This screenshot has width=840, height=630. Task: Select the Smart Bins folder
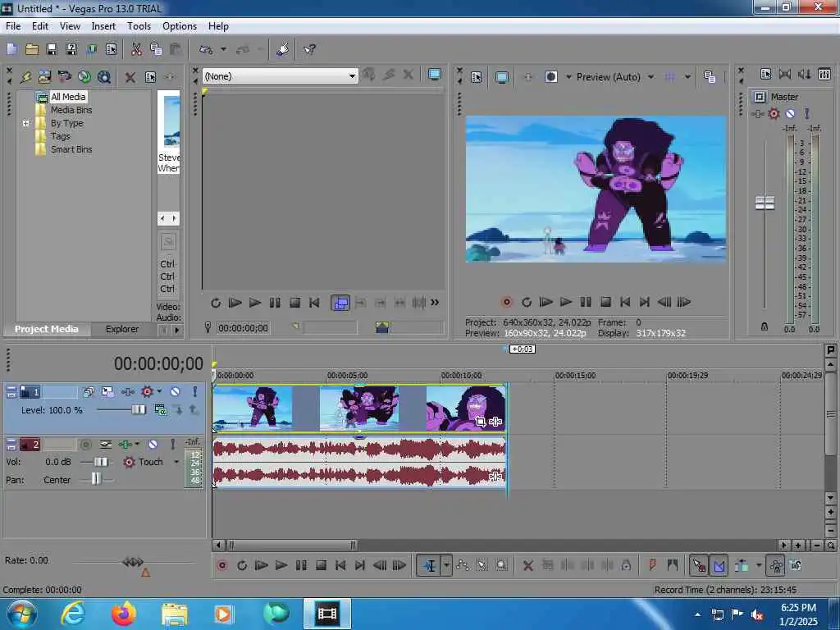(x=71, y=149)
